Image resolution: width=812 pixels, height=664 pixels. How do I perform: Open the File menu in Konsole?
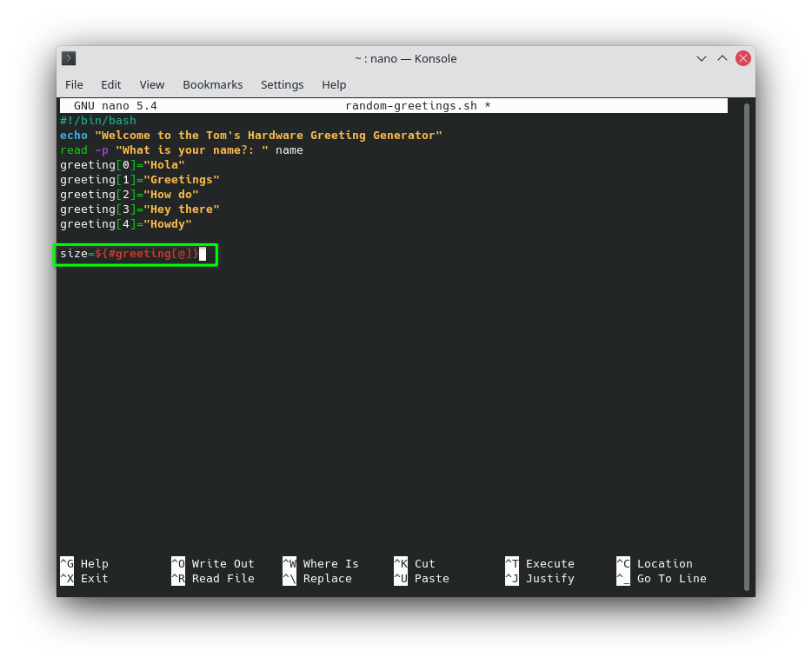74,84
